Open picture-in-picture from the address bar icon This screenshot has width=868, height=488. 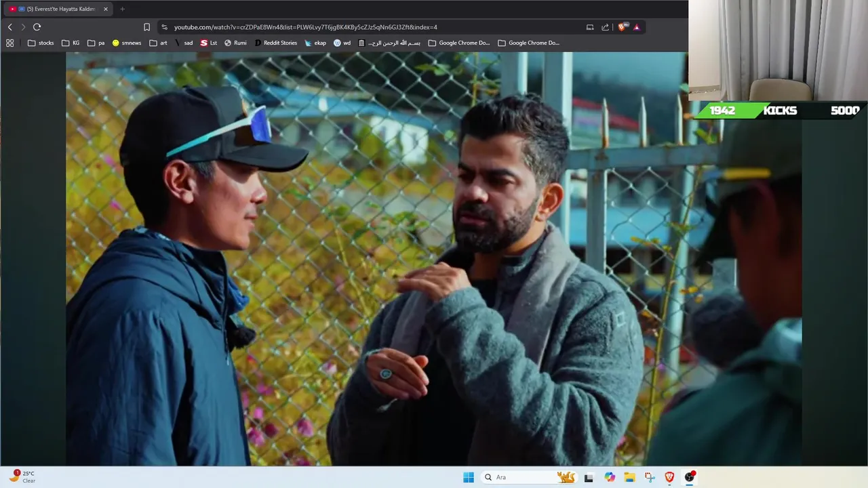(590, 27)
